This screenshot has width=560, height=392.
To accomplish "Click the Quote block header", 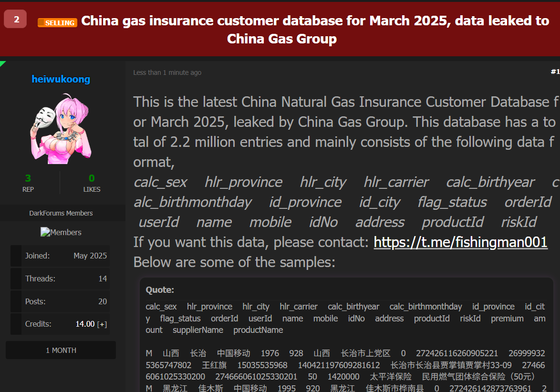I will pos(160,290).
